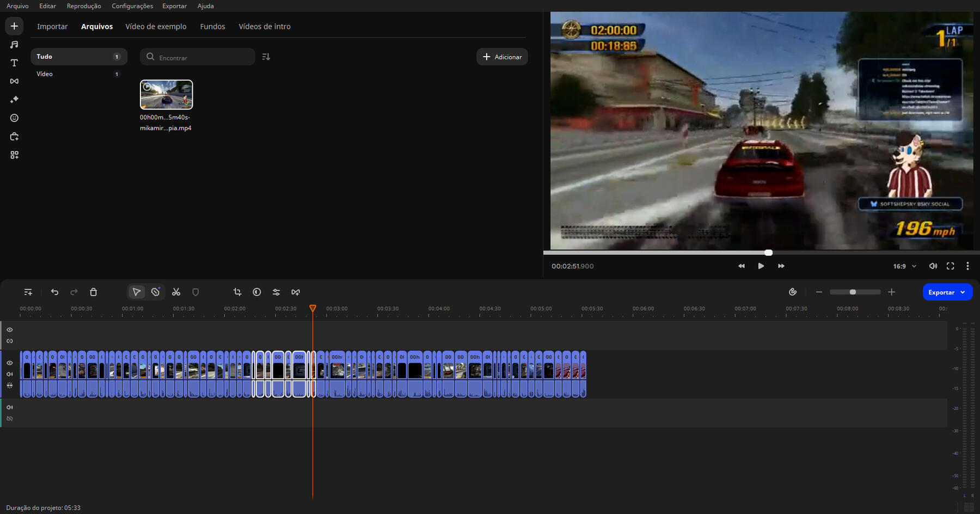Open the Stickers smiley sidebar icon
Viewport: 980px width, 514px height.
(14, 118)
